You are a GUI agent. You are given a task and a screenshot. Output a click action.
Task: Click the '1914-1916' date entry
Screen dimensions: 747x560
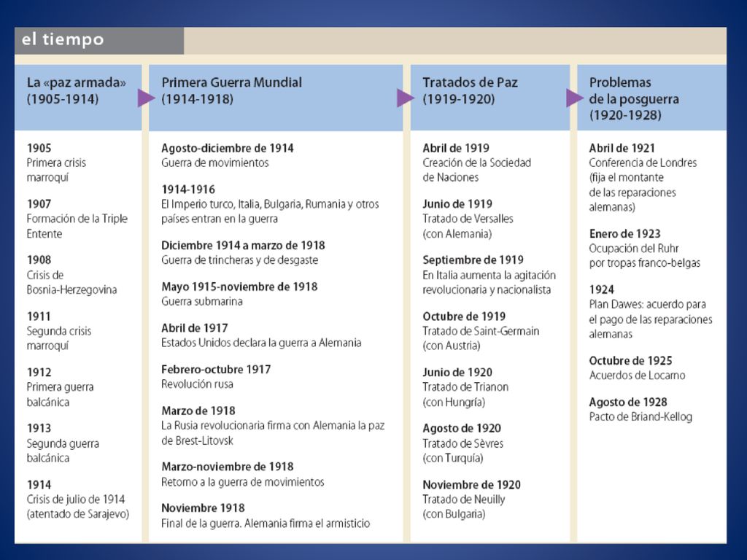[x=188, y=190]
